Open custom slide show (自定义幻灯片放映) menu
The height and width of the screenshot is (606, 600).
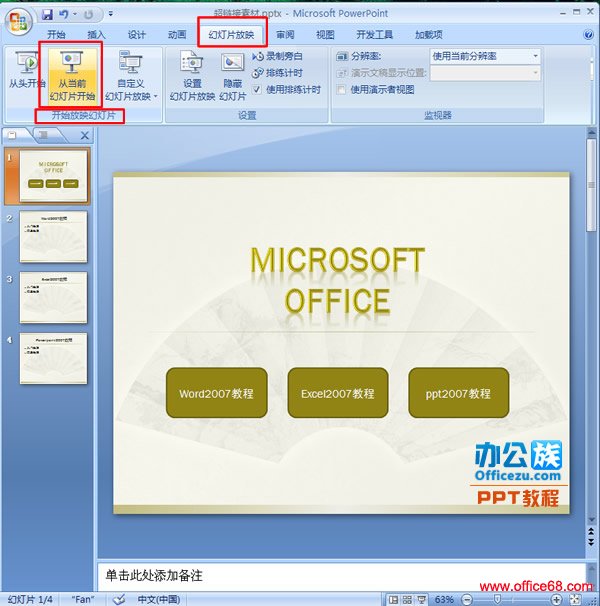point(131,75)
